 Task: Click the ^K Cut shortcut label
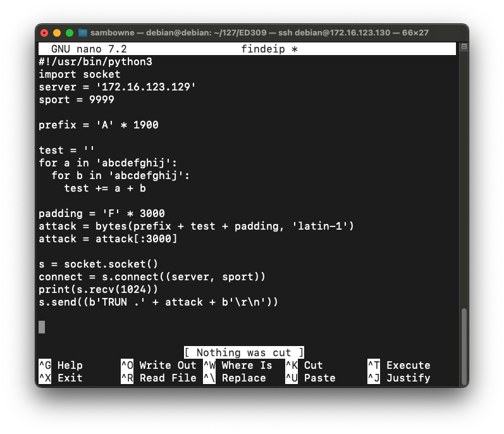tap(304, 365)
